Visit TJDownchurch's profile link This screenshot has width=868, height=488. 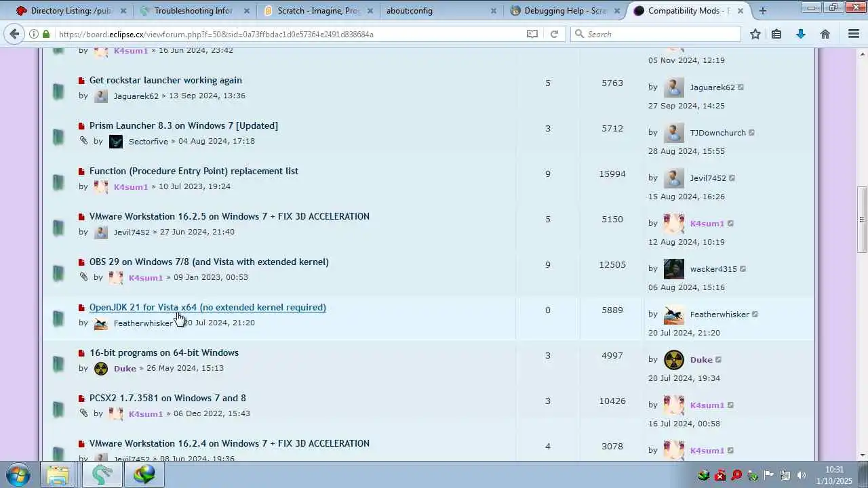pos(717,133)
